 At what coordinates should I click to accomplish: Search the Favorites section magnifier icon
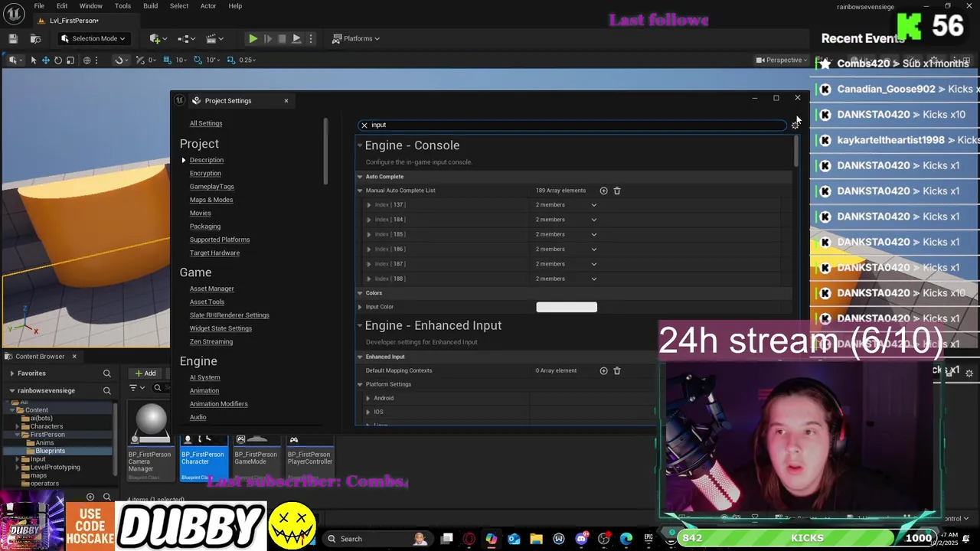107,373
